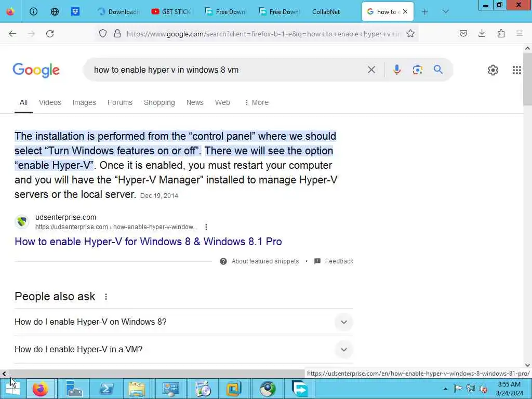Launch PowerShell from the taskbar
Image resolution: width=532 pixels, height=399 pixels.
tap(107, 389)
